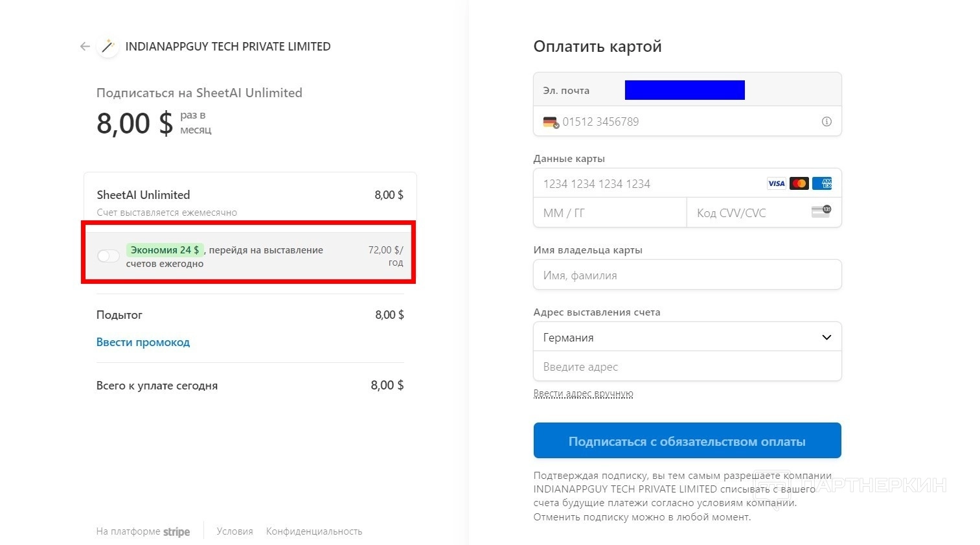980x545 pixels.
Task: Open the Условия link in footer
Action: [x=234, y=531]
